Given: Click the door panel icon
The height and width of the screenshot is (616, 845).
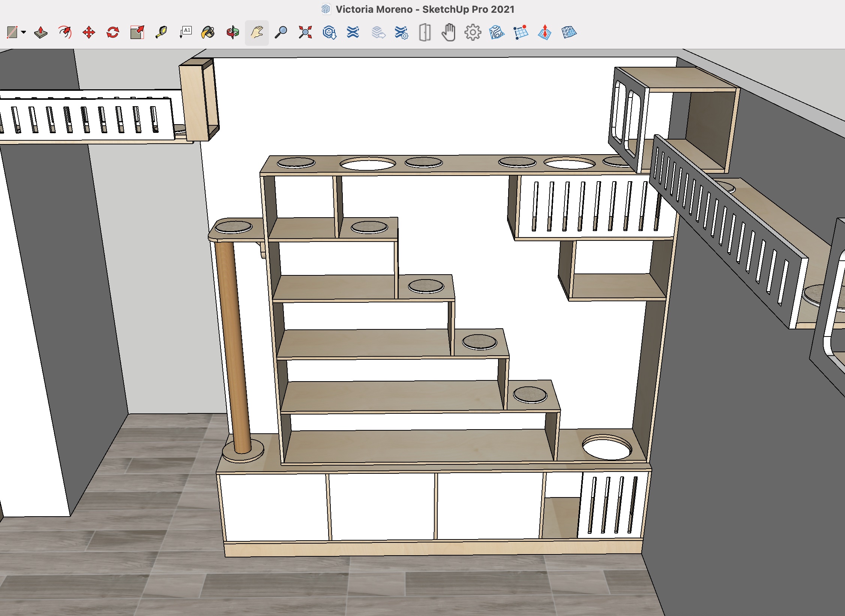Looking at the screenshot, I should pos(425,32).
